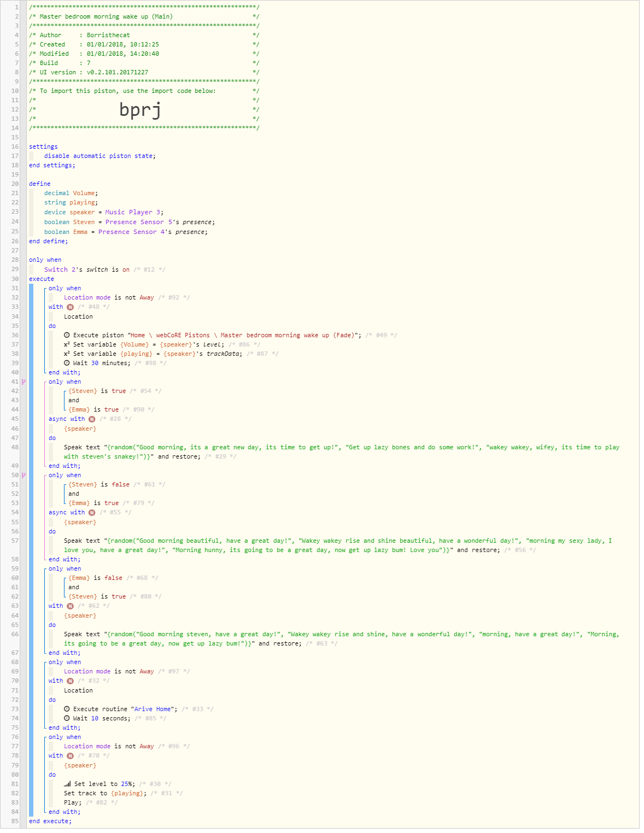Click the N badge beside comment #62
This screenshot has height=833, width=644.
70,606
